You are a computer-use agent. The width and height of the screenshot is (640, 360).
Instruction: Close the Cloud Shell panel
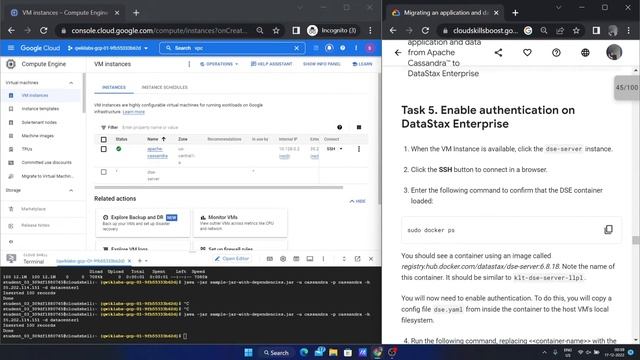tap(371, 259)
